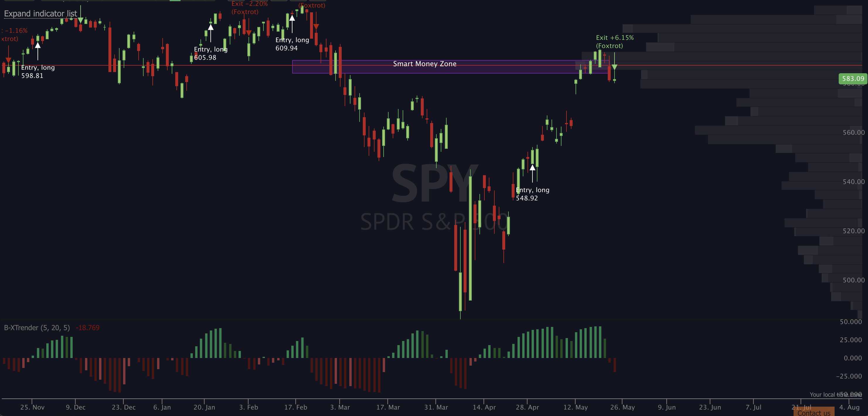Click the 50.000 indicator scale label
The image size is (868, 416).
(x=851, y=322)
